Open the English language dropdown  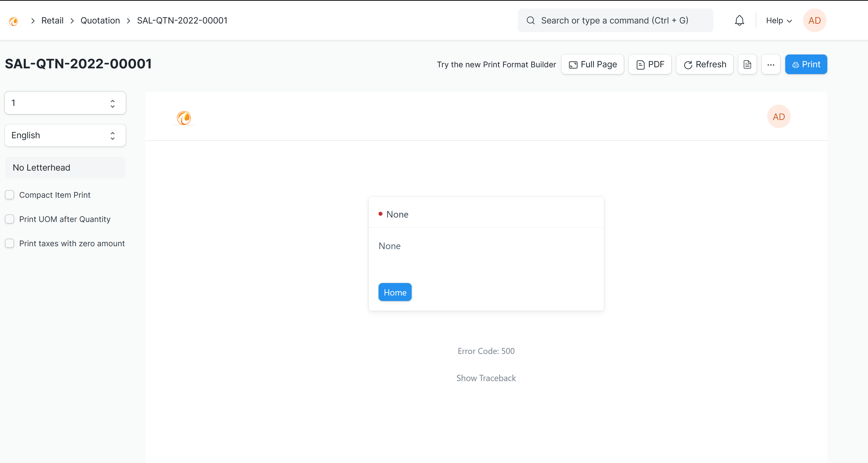pos(65,135)
